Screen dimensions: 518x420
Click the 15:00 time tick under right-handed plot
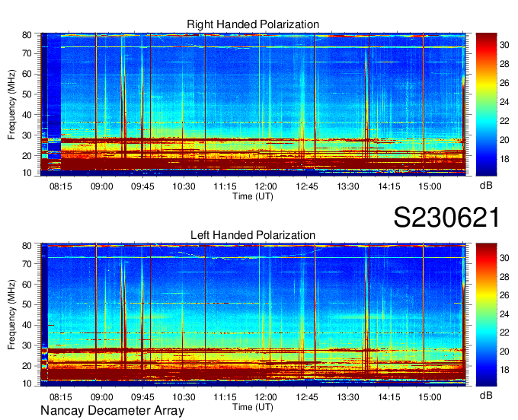pos(430,186)
